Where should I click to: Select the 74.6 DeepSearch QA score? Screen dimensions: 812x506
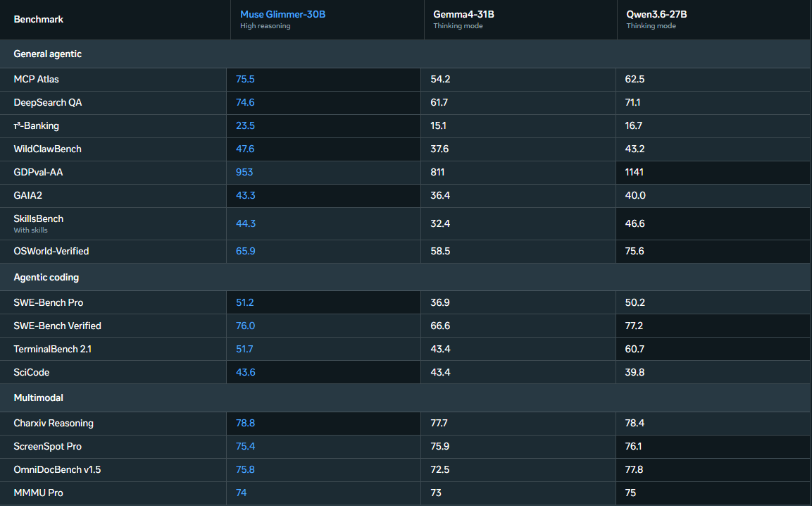[x=245, y=103]
